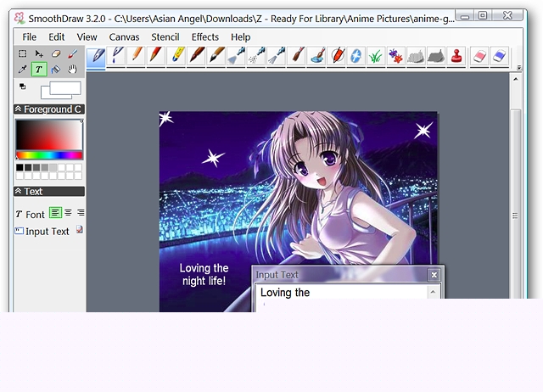Viewport: 543px width, 392px height.
Task: Close the Input Text dialog
Action: (x=434, y=275)
